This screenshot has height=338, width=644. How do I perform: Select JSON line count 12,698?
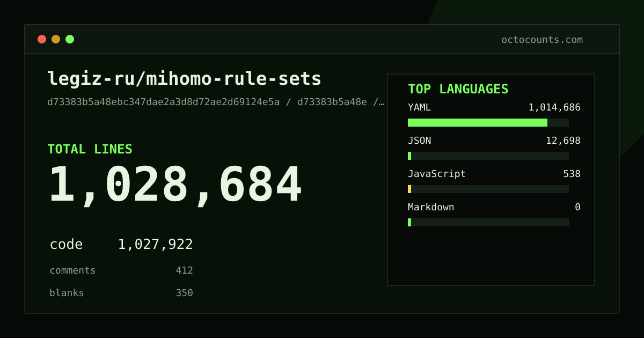pyautogui.click(x=563, y=141)
